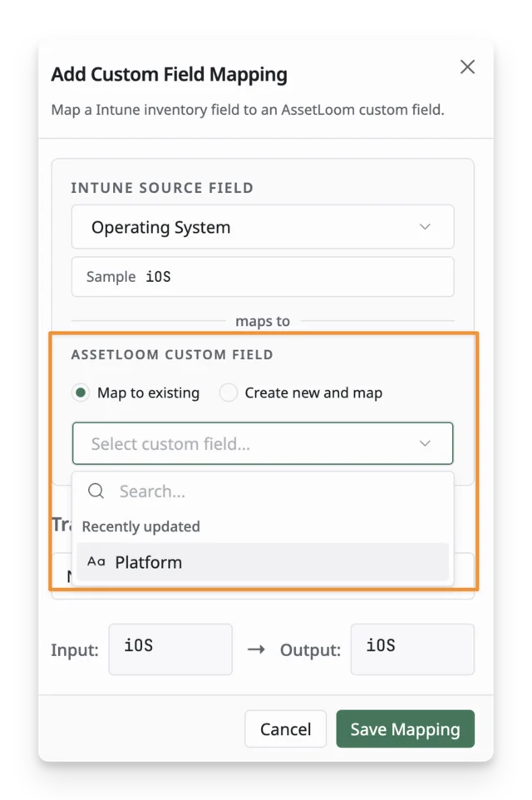This screenshot has width=532, height=800.
Task: Click the Sample iOS value box
Action: tap(263, 277)
